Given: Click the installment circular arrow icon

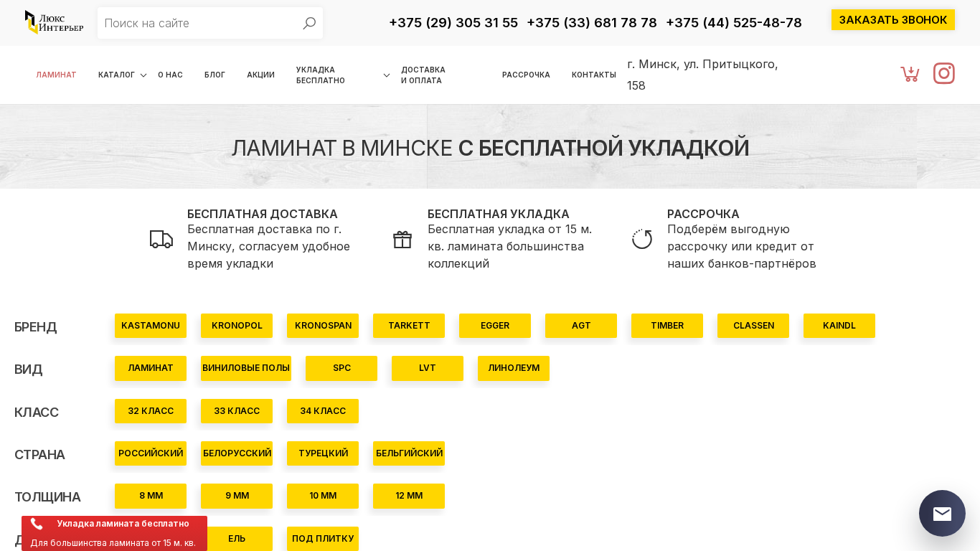Looking at the screenshot, I should (x=642, y=239).
